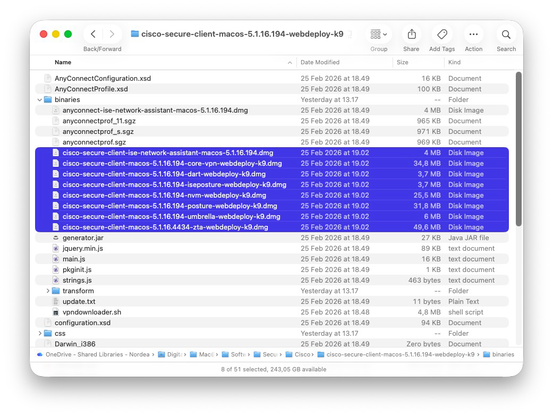Select the umbrella-webdeploy-k9.dmg file
553x416 pixels.
click(x=272, y=216)
